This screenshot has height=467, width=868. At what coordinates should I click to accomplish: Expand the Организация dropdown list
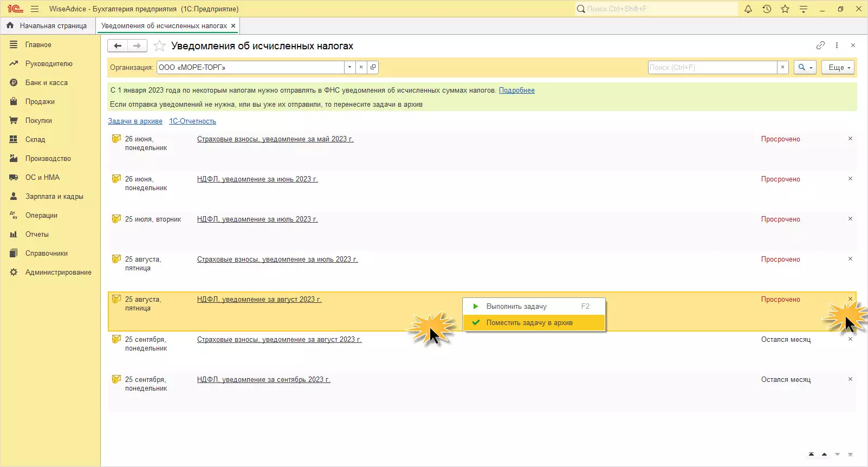pos(349,67)
